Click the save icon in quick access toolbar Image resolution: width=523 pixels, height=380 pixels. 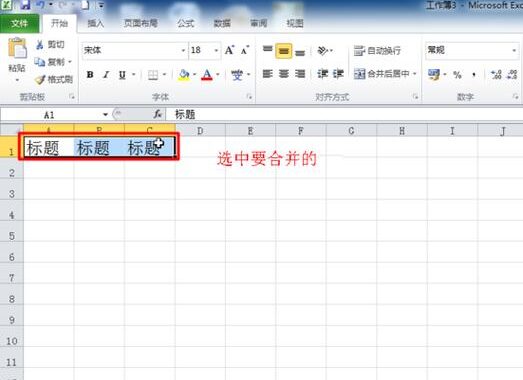25,5
